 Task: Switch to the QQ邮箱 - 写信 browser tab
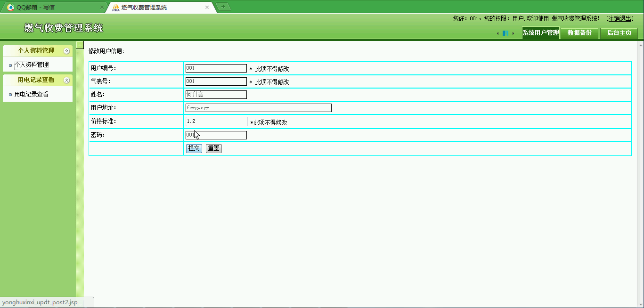tap(55, 7)
